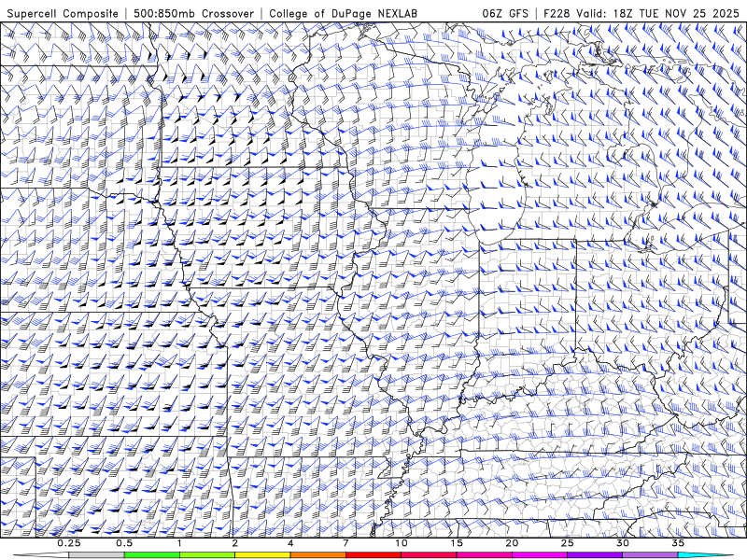747x560 pixels.
Task: Click the 0.5 legend value
Action: pos(124,543)
